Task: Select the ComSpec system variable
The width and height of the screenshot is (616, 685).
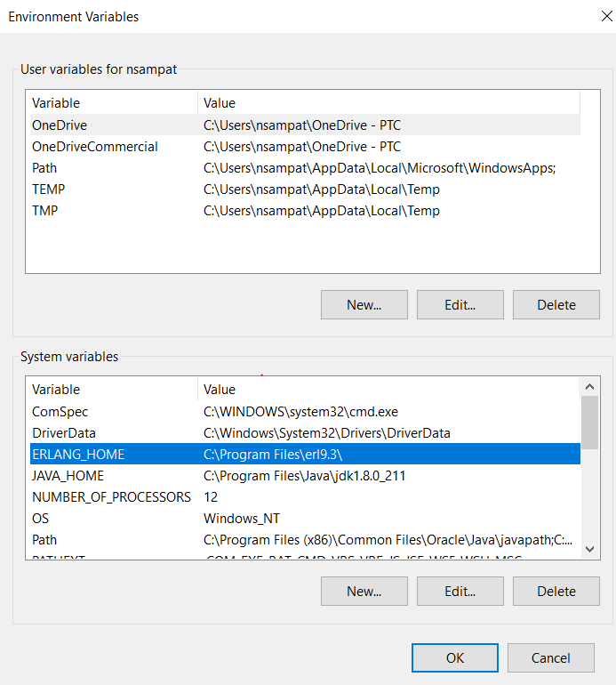Action: pyautogui.click(x=60, y=412)
